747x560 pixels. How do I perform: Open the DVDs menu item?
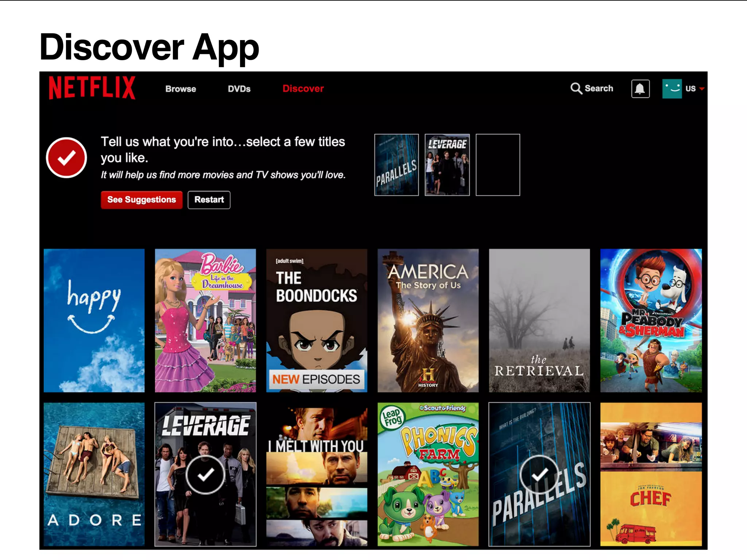[239, 89]
